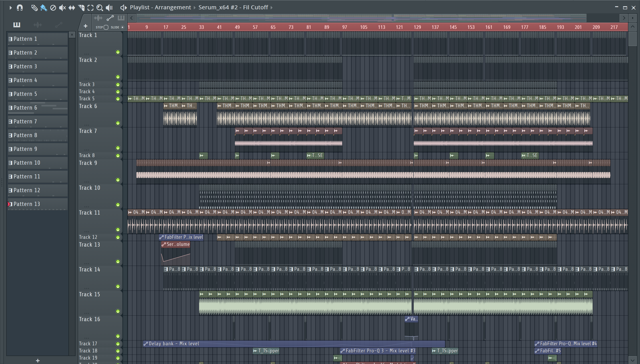Click the Track 14 name label
640x364 pixels.
pos(90,269)
